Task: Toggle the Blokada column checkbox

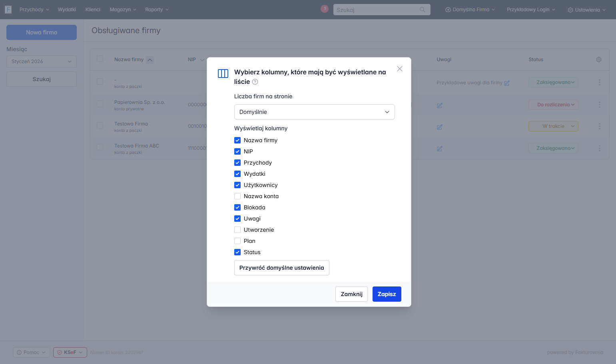Action: click(237, 207)
